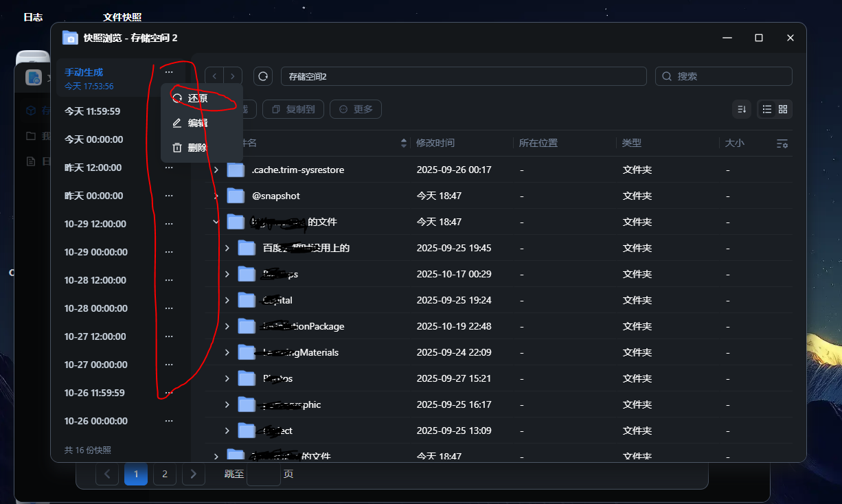842x504 pixels.
Task: Click the 复制到 button
Action: (x=293, y=109)
